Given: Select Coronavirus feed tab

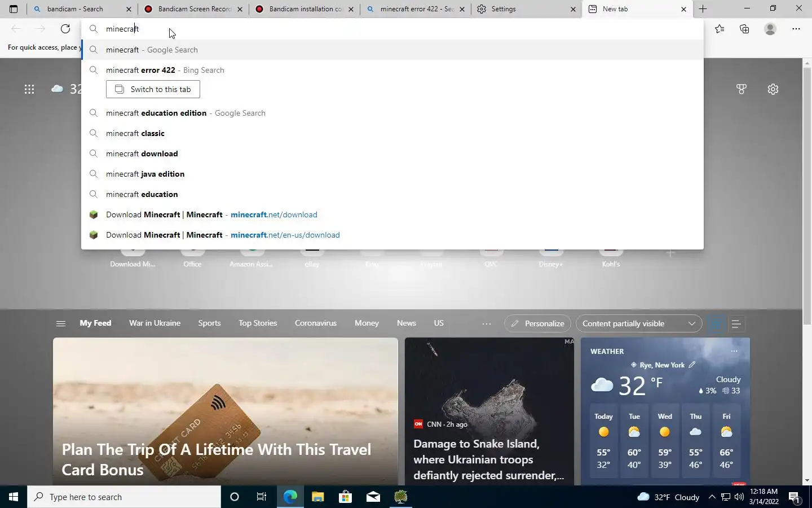Looking at the screenshot, I should pos(316,323).
